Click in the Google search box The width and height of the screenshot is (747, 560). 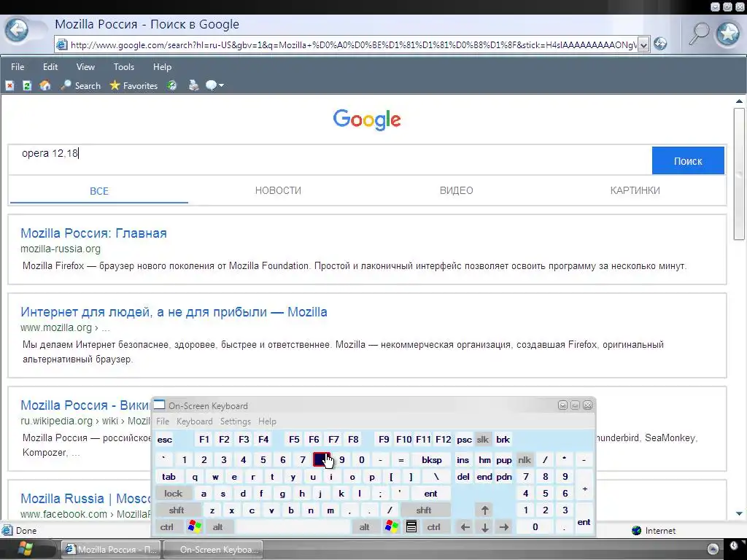click(330, 160)
